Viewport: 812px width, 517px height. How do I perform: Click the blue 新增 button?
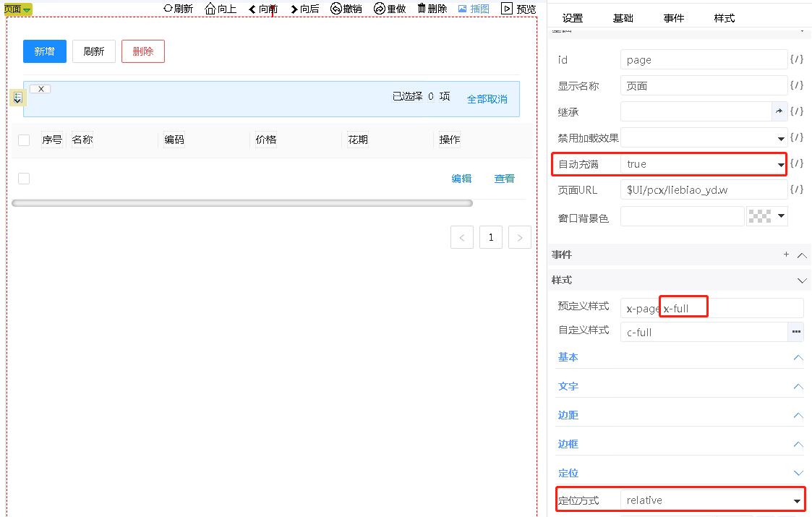tap(45, 51)
